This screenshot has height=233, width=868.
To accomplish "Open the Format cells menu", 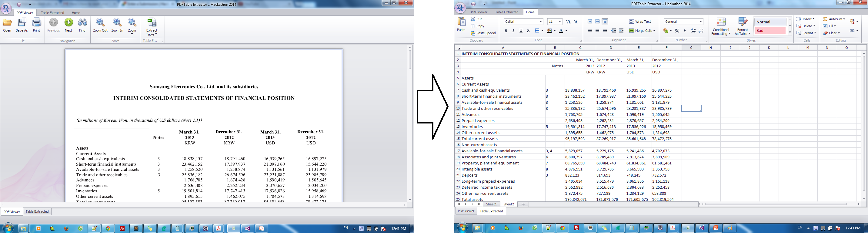I will (x=806, y=33).
